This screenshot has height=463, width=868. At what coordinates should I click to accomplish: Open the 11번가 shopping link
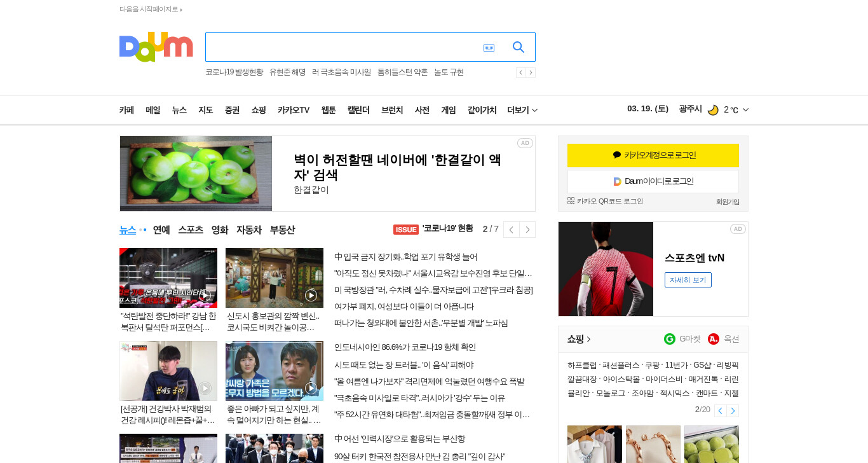[x=676, y=365]
